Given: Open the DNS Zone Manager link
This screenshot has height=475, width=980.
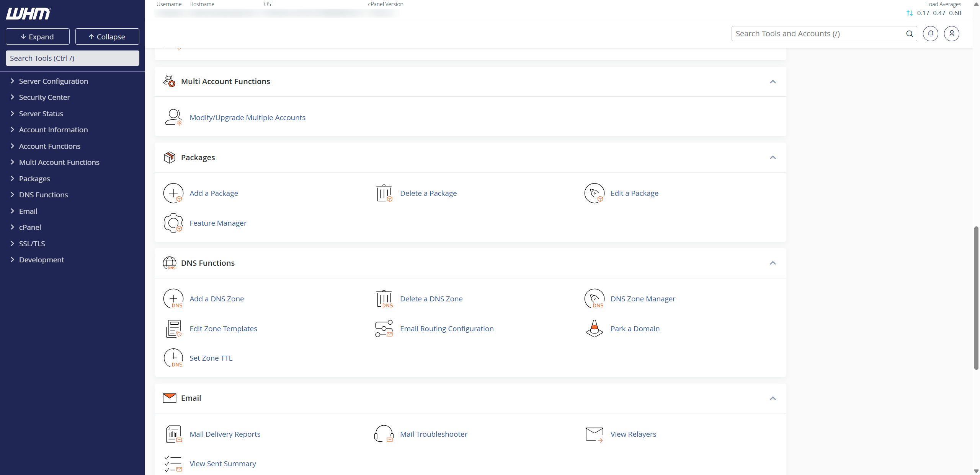Looking at the screenshot, I should [642, 299].
